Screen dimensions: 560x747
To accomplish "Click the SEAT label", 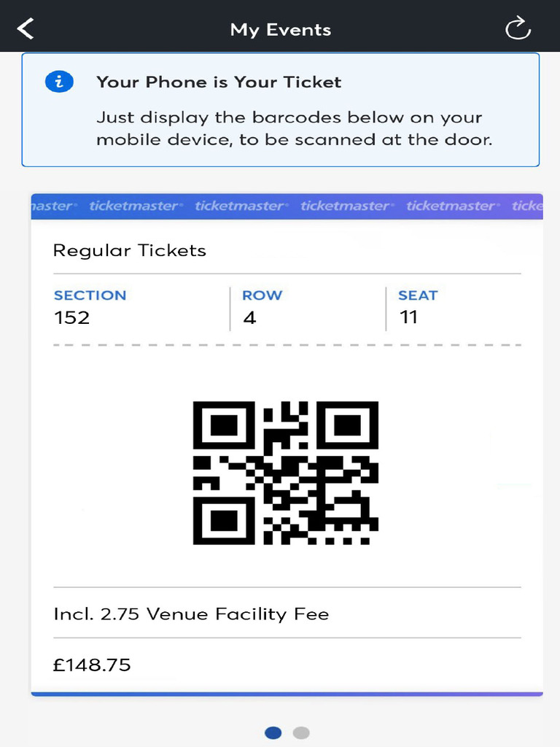I will 418,295.
